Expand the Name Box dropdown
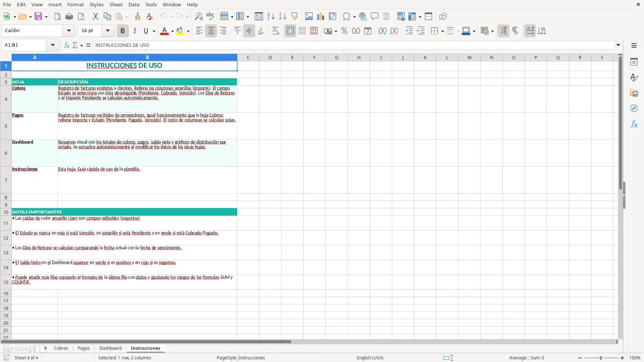 point(53,46)
